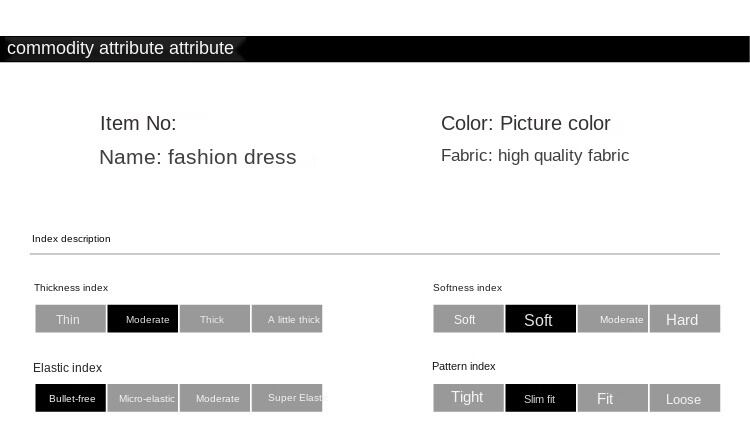750x446 pixels.
Task: Click the highlighted Bullet-free elastic box
Action: tap(70, 398)
